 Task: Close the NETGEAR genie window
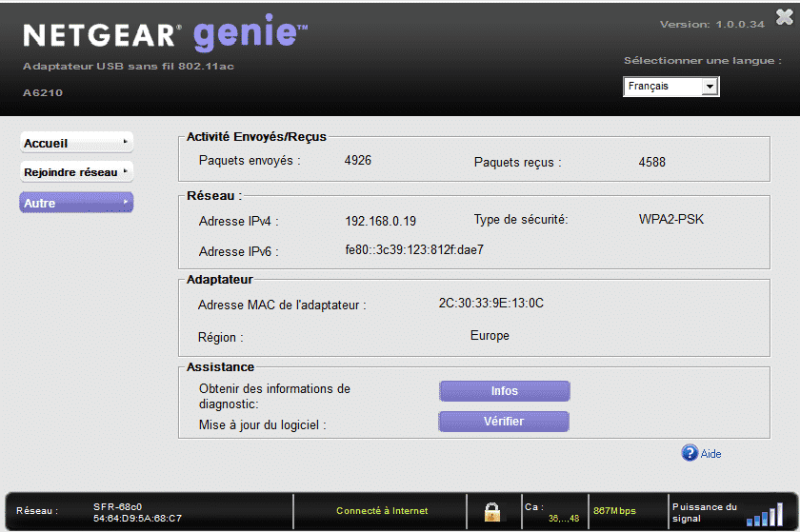coord(785,17)
